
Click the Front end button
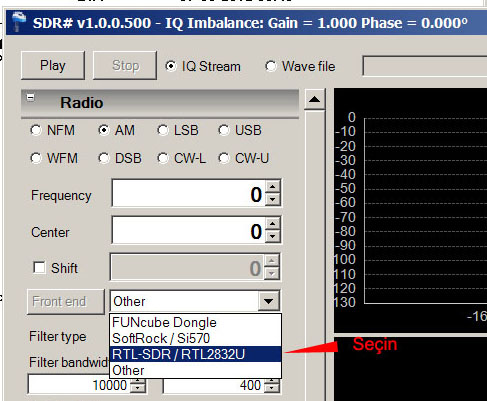(66, 301)
